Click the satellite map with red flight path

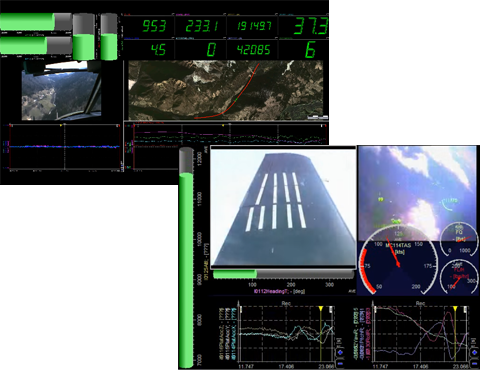226,90
